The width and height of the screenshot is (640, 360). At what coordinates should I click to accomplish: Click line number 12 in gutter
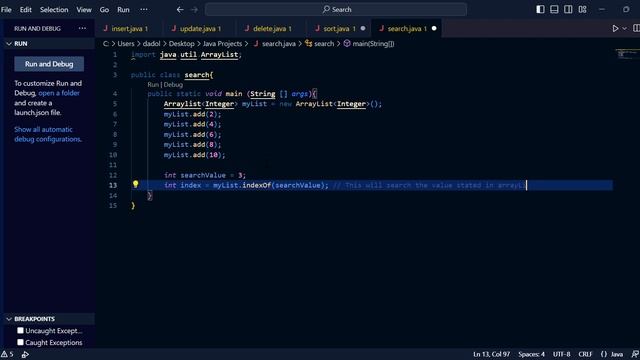pos(113,175)
